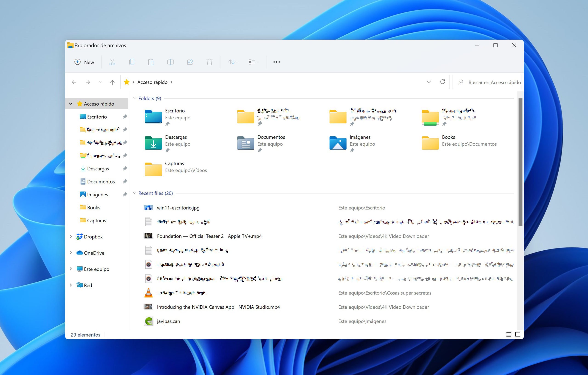The width and height of the screenshot is (588, 375).
Task: Unpin Escritorio using its sidebar pin icon
Action: [x=125, y=117]
